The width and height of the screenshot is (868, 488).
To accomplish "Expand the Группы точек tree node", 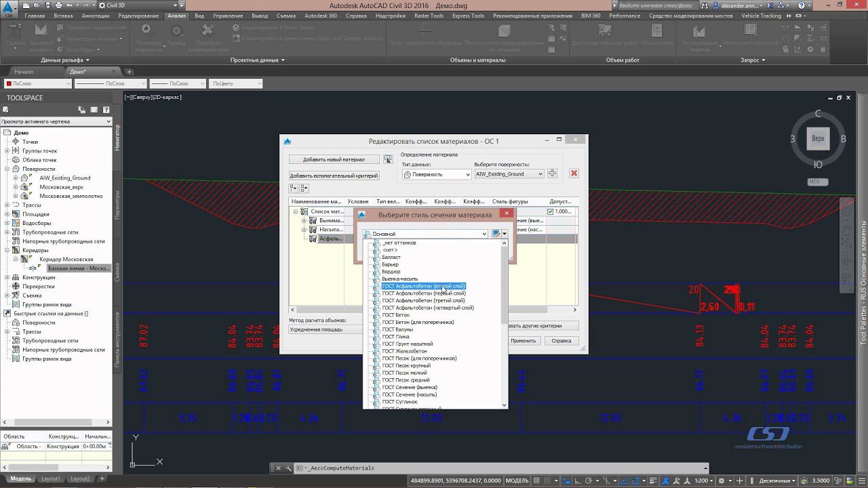I will (7, 151).
